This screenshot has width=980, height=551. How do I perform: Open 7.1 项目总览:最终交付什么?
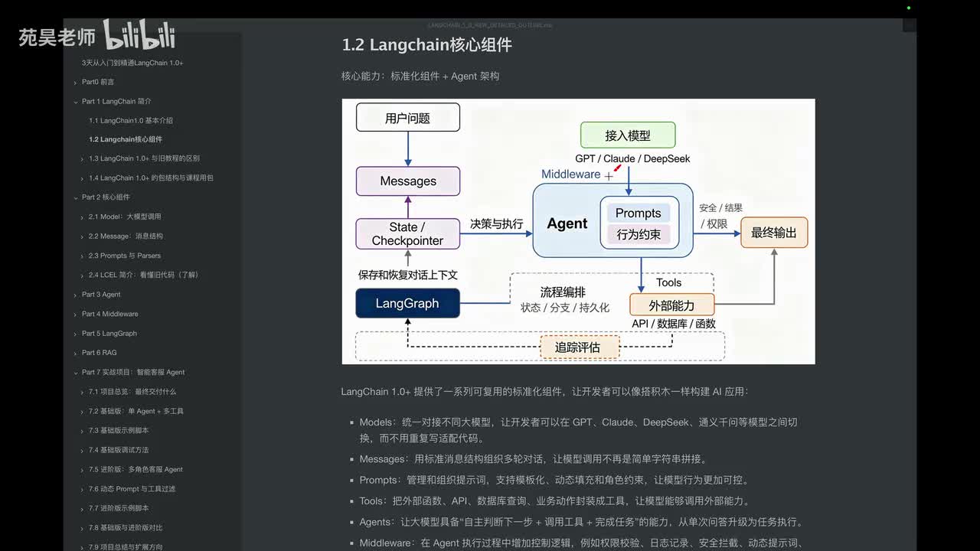(132, 392)
